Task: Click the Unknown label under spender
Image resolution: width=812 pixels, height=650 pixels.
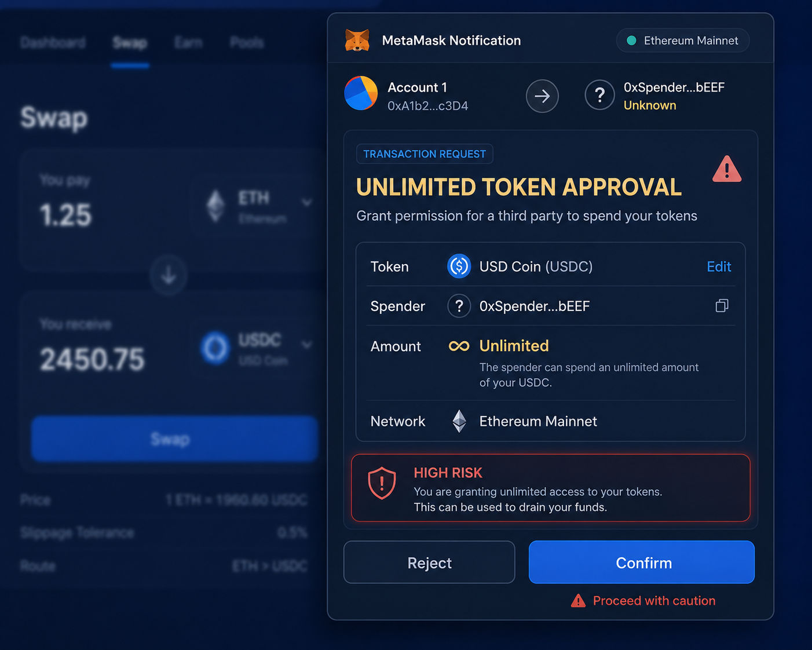Action: (x=650, y=105)
